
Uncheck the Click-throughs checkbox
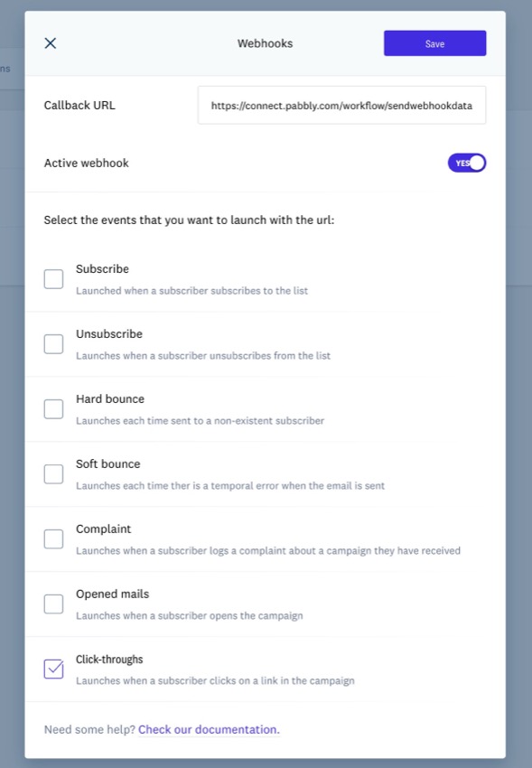coord(54,669)
